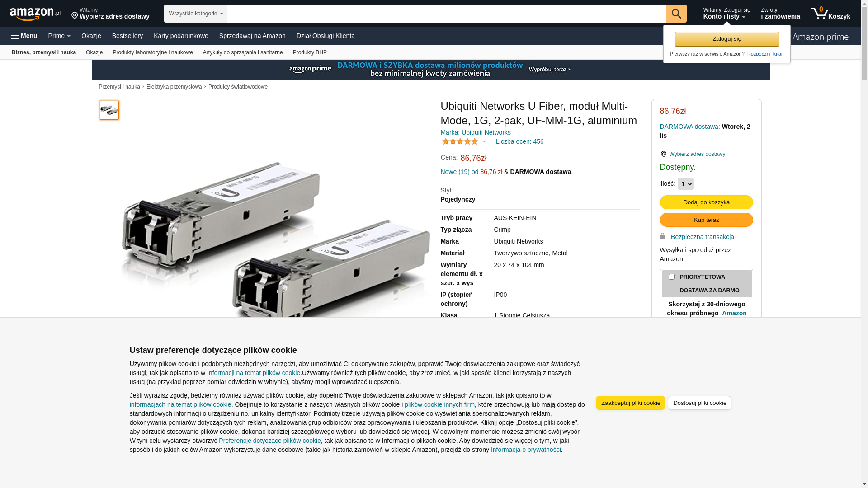Open the quantity selector dropdown

click(x=685, y=184)
